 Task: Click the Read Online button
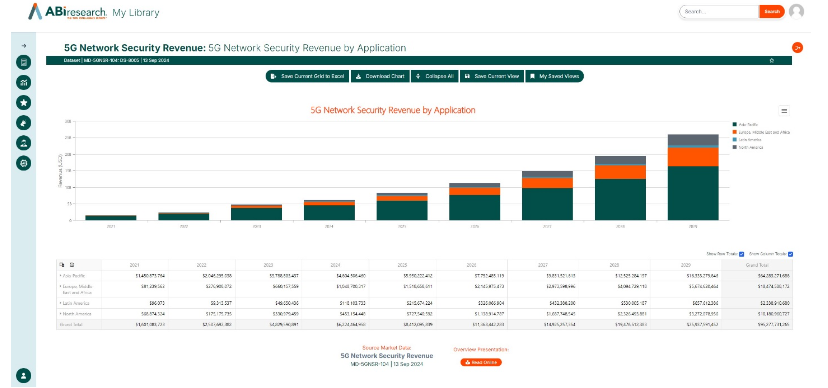[481, 362]
